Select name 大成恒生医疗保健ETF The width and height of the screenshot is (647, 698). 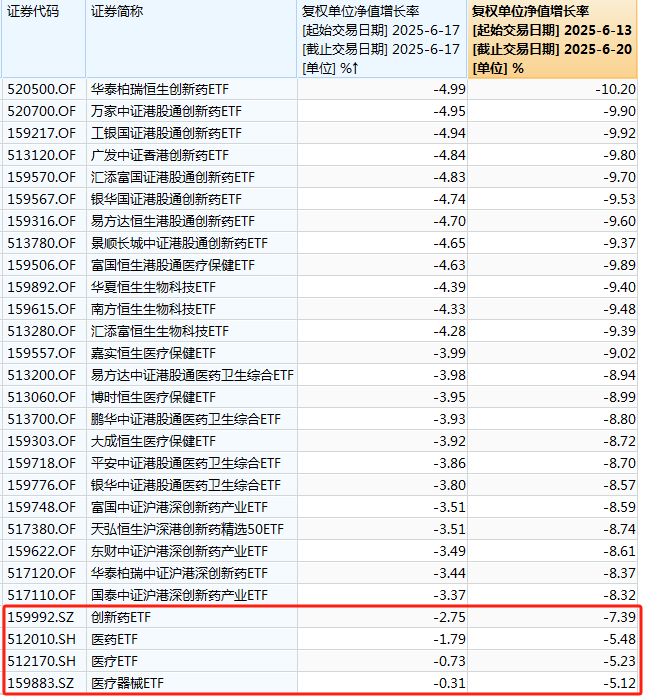[153, 441]
